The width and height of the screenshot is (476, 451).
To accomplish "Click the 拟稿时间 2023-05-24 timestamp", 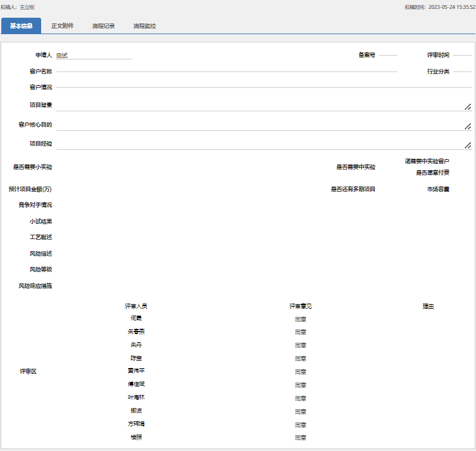I will (x=440, y=7).
